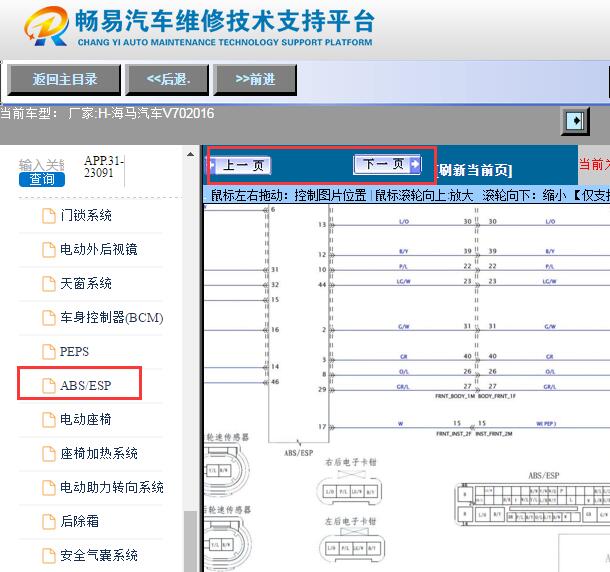This screenshot has width=610, height=572.
Task: Open the 安全气囊系统 entry
Action: [x=99, y=556]
